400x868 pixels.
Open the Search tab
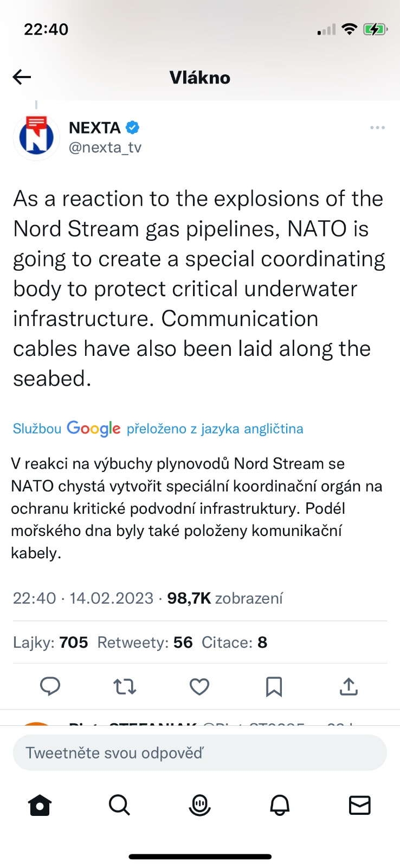[119, 806]
